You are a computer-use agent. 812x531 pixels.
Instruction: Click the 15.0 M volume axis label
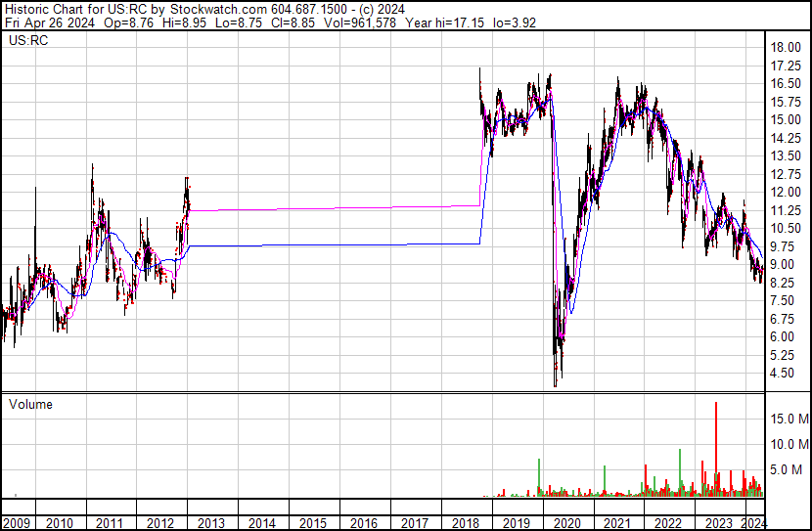789,419
